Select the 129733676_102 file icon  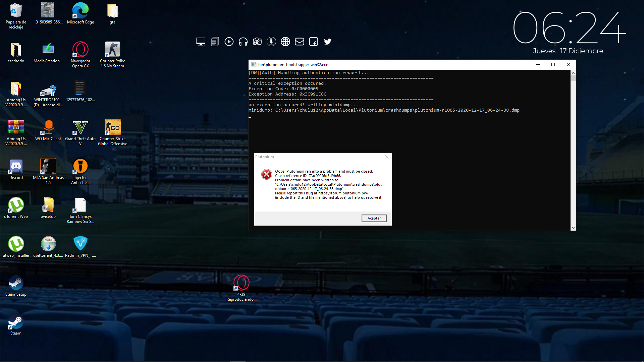tap(80, 91)
